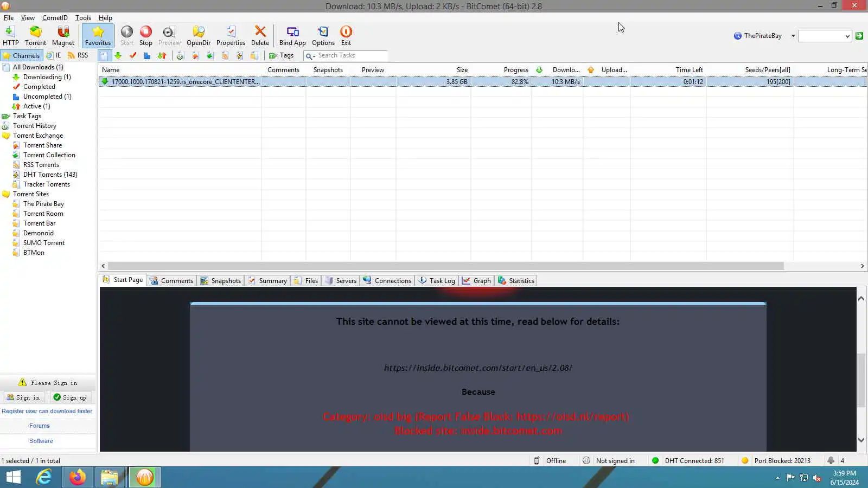The height and width of the screenshot is (488, 868).
Task: Open the Options dialog
Action: point(323,36)
